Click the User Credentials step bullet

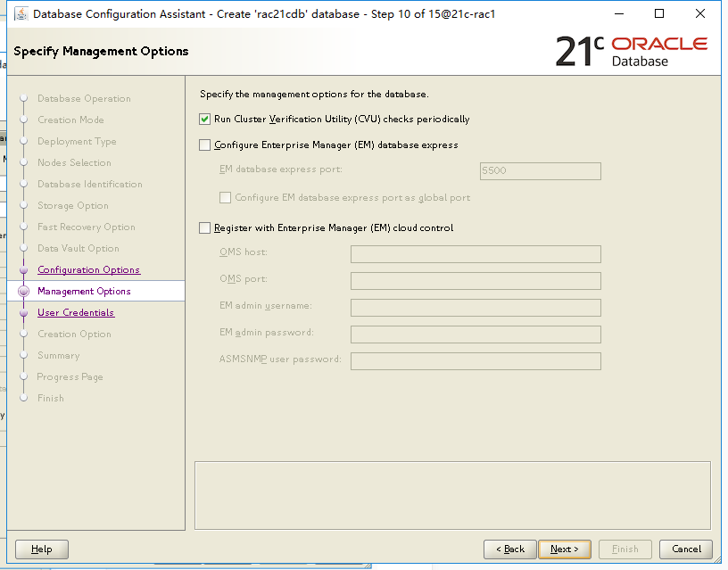24,313
